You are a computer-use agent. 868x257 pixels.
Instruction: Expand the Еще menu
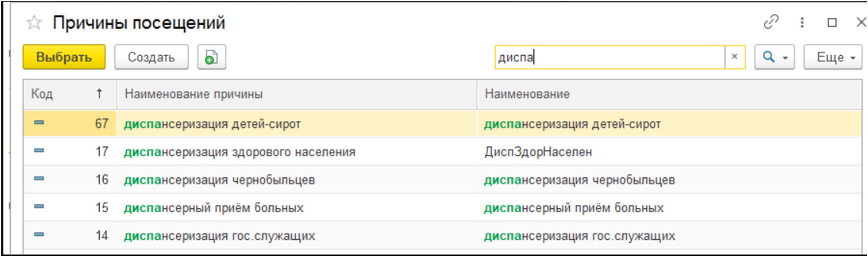tap(832, 57)
